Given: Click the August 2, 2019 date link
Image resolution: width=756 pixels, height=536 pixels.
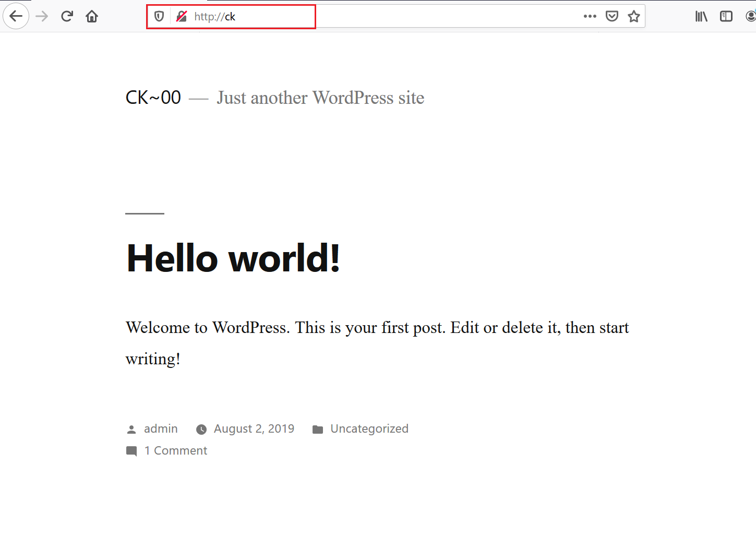Looking at the screenshot, I should pos(254,428).
